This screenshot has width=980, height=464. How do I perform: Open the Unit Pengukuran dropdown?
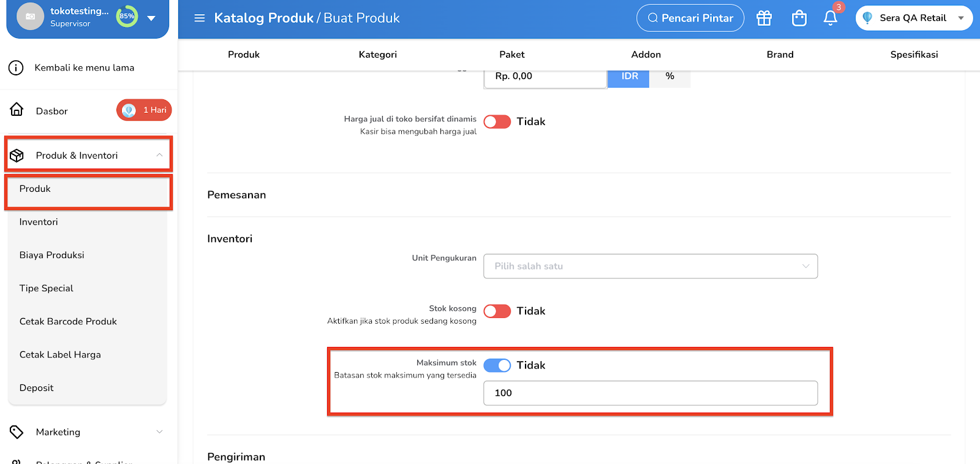point(650,266)
